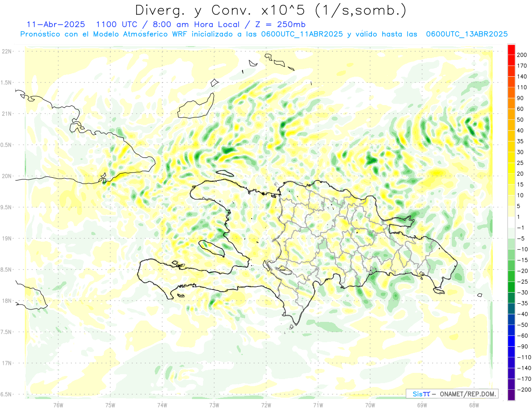Click the '20N' latitude label
532x411 pixels.
(7, 176)
